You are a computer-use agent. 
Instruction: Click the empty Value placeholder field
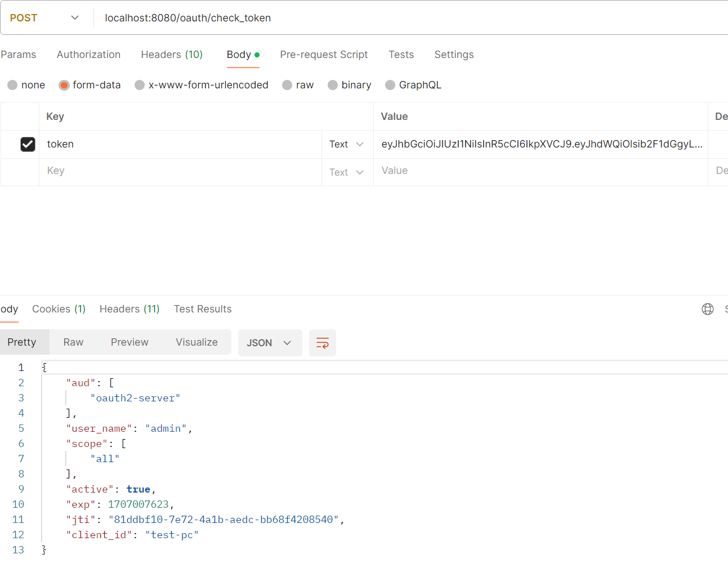tap(541, 171)
